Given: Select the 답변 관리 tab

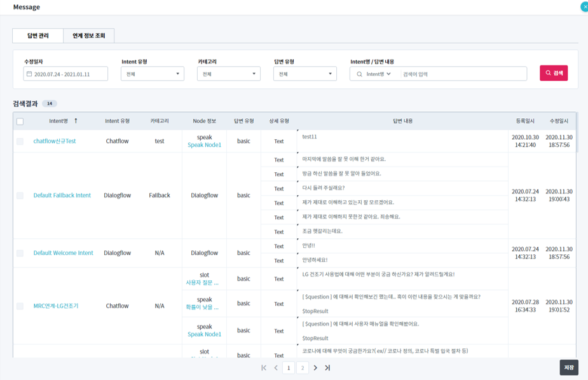Looking at the screenshot, I should click(x=38, y=36).
